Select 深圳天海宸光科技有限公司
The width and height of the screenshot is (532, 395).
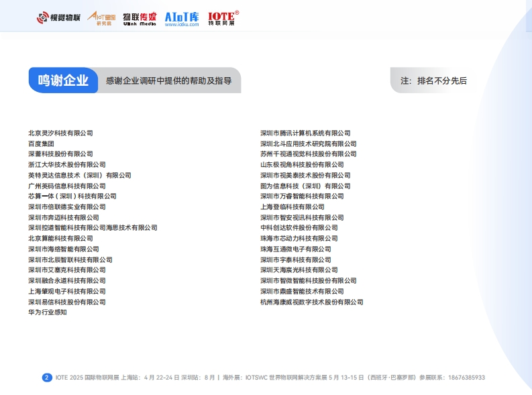point(299,270)
